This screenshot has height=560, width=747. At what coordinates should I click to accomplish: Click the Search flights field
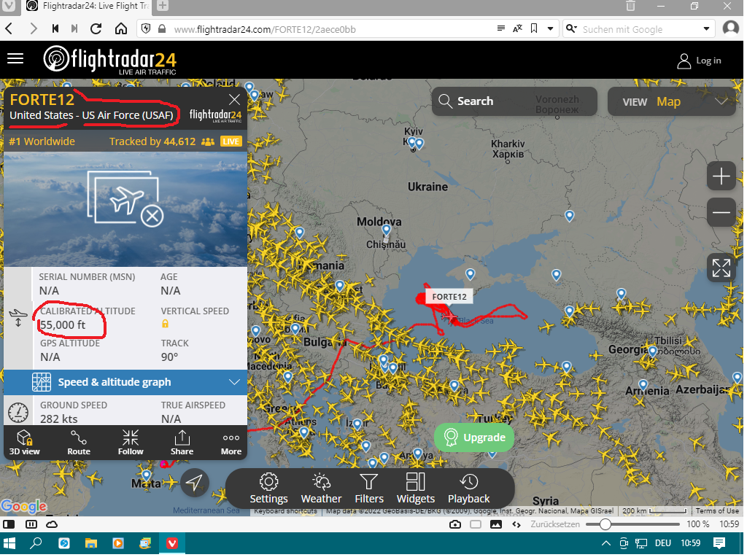[514, 101]
